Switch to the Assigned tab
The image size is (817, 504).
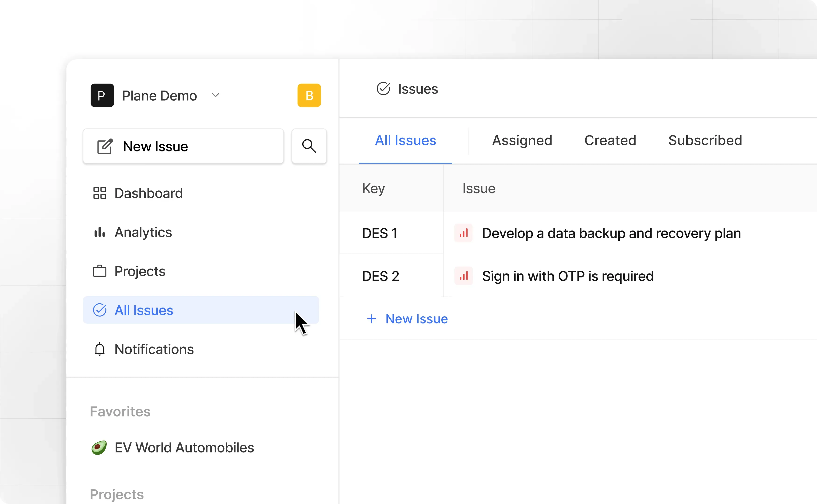click(x=522, y=140)
